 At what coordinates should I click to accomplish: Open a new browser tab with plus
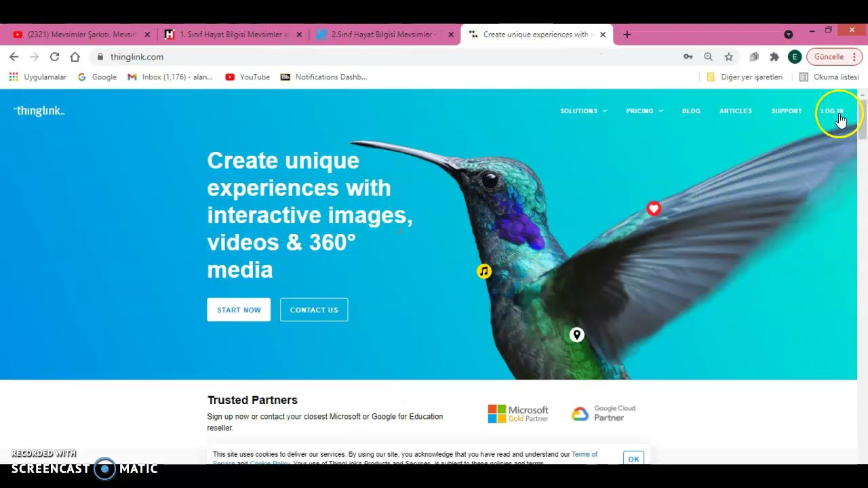(x=627, y=35)
